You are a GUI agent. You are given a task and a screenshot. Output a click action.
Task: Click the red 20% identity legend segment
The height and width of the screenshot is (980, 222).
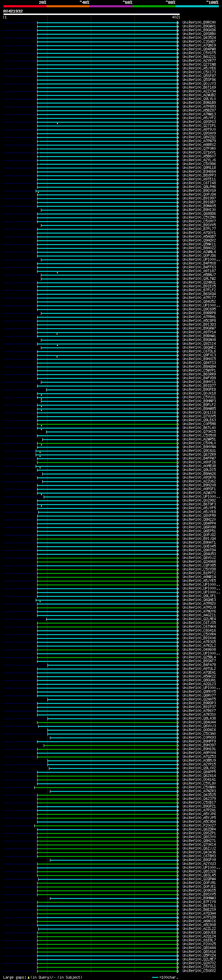(25, 6)
